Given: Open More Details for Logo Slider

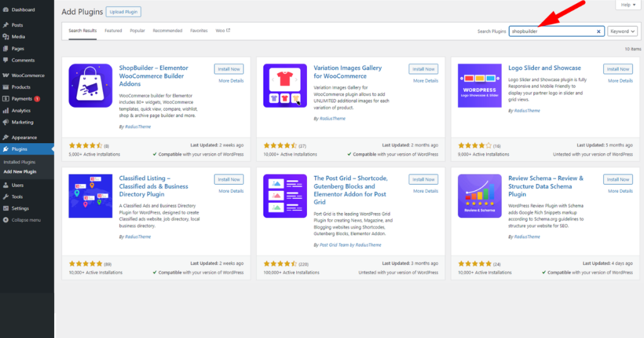Looking at the screenshot, I should [620, 81].
